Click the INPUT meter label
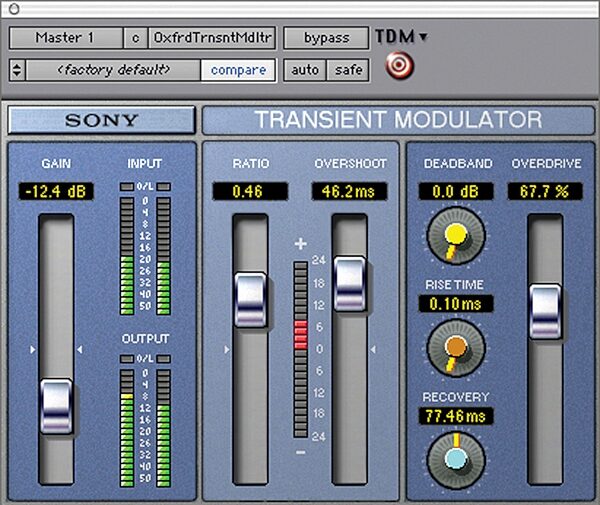 [x=145, y=164]
